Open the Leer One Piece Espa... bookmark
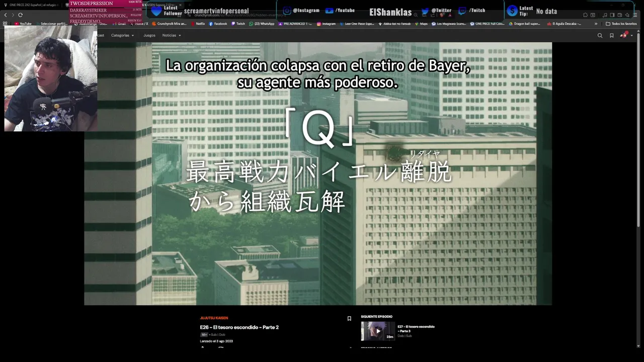Image resolution: width=644 pixels, height=362 pixels. coord(357,24)
